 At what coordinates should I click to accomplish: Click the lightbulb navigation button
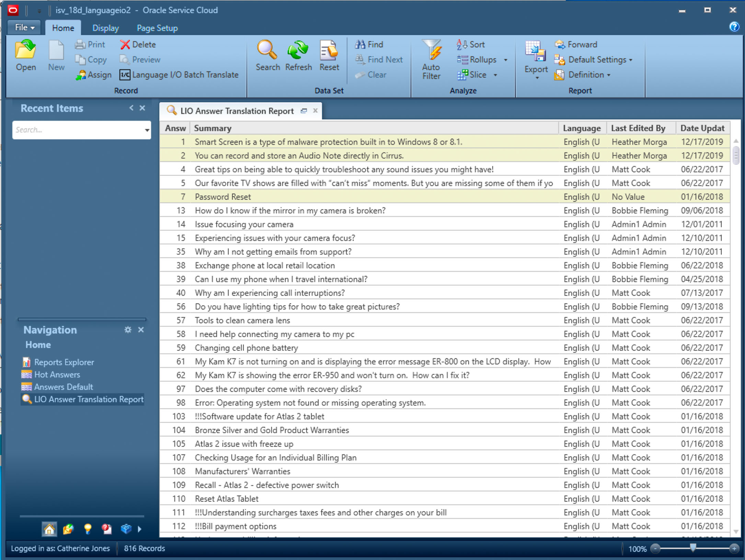click(88, 529)
